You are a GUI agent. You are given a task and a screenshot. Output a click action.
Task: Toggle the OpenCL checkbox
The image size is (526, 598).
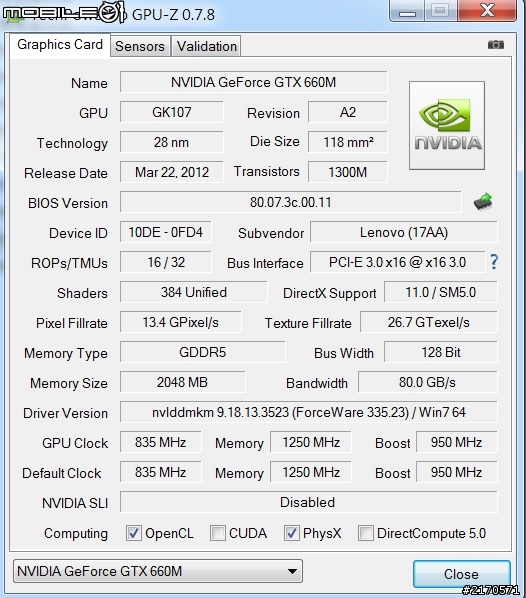[134, 533]
